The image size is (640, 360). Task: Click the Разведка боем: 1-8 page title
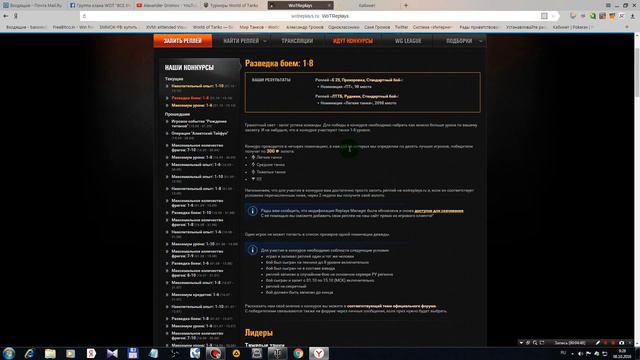(x=279, y=63)
